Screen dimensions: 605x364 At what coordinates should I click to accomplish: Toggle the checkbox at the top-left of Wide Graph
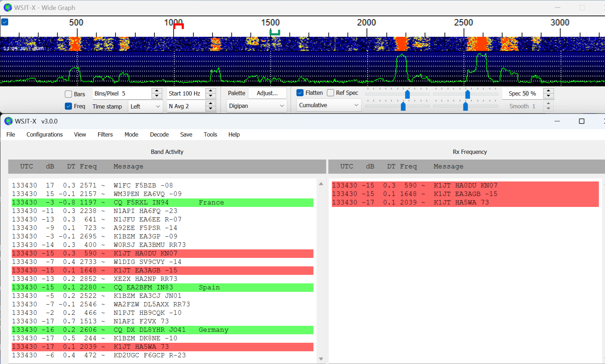[x=5, y=22]
